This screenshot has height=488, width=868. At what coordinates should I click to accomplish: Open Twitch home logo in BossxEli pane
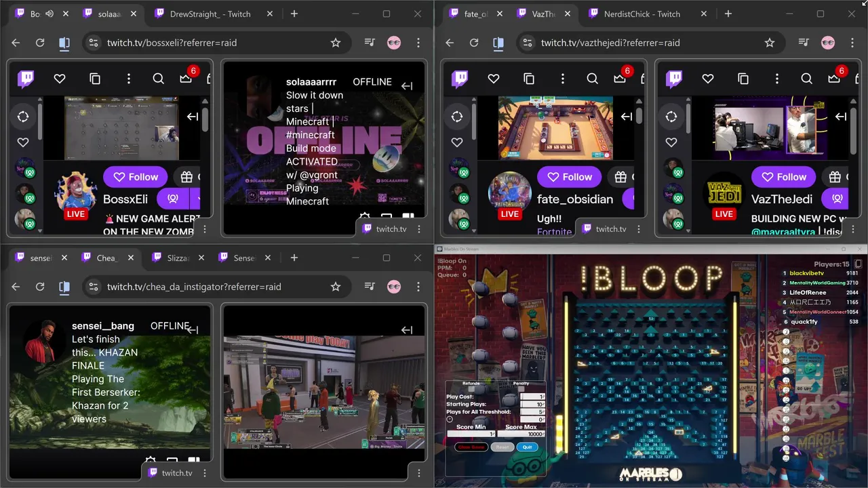(x=26, y=79)
